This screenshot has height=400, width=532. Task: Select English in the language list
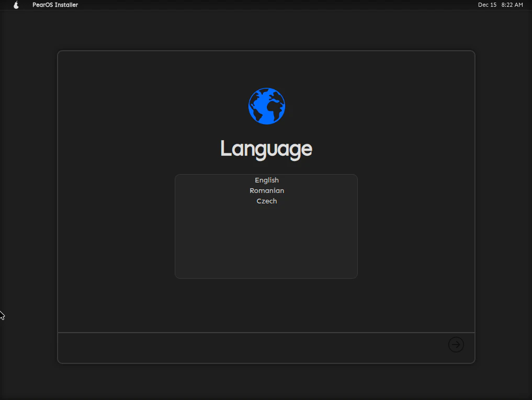pos(266,180)
